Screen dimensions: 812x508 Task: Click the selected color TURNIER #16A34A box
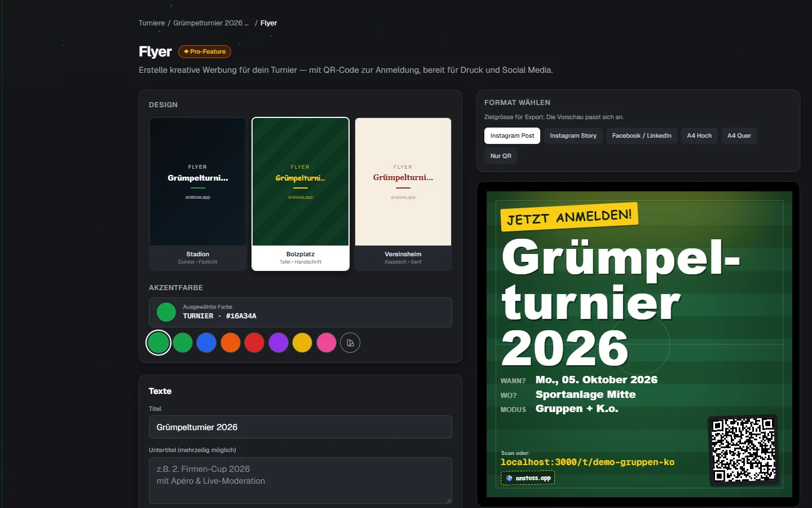point(301,312)
